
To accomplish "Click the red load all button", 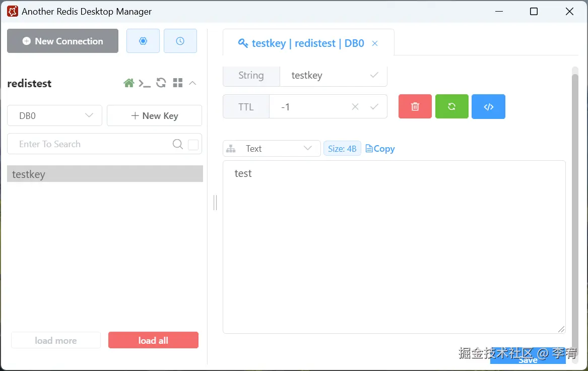I will [x=153, y=340].
